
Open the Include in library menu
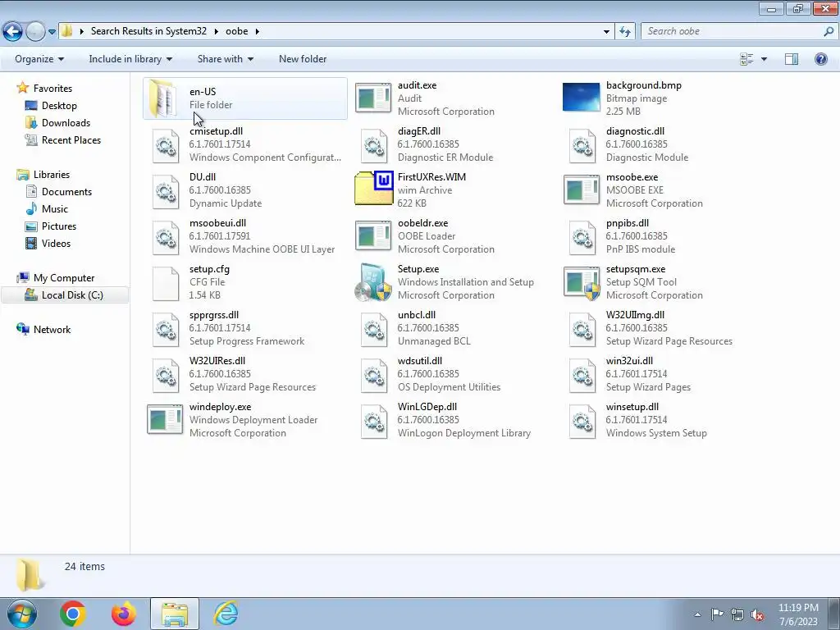[130, 59]
